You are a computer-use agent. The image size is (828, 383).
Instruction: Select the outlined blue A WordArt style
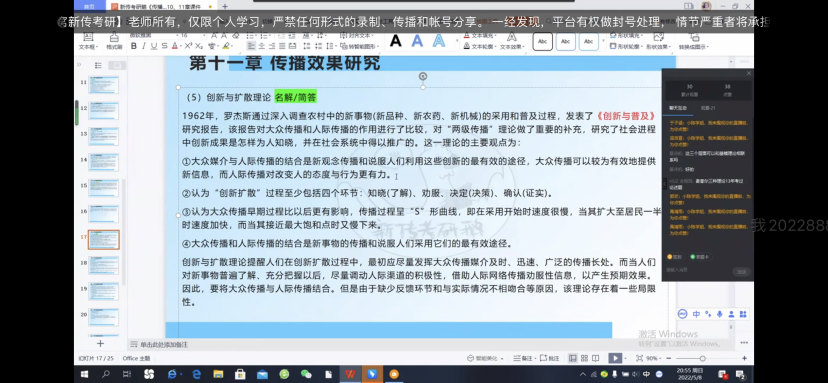point(439,41)
